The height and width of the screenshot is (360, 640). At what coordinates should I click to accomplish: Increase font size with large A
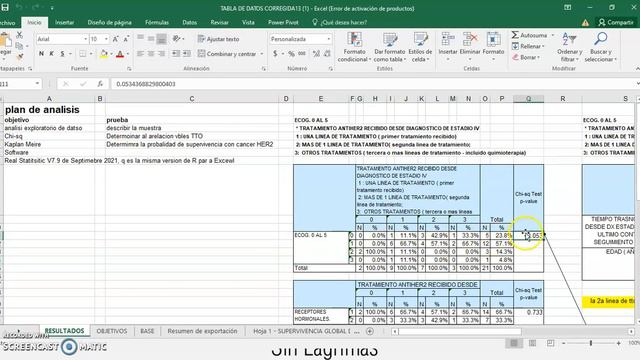116,39
